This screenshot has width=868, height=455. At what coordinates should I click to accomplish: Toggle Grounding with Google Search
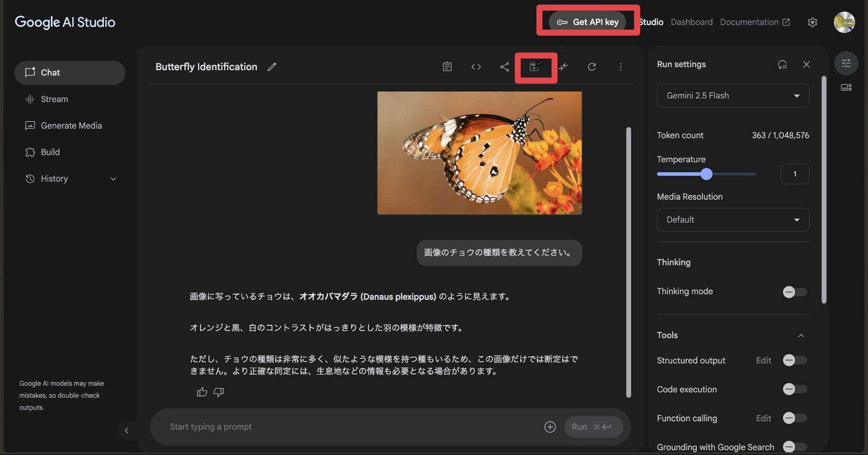795,446
